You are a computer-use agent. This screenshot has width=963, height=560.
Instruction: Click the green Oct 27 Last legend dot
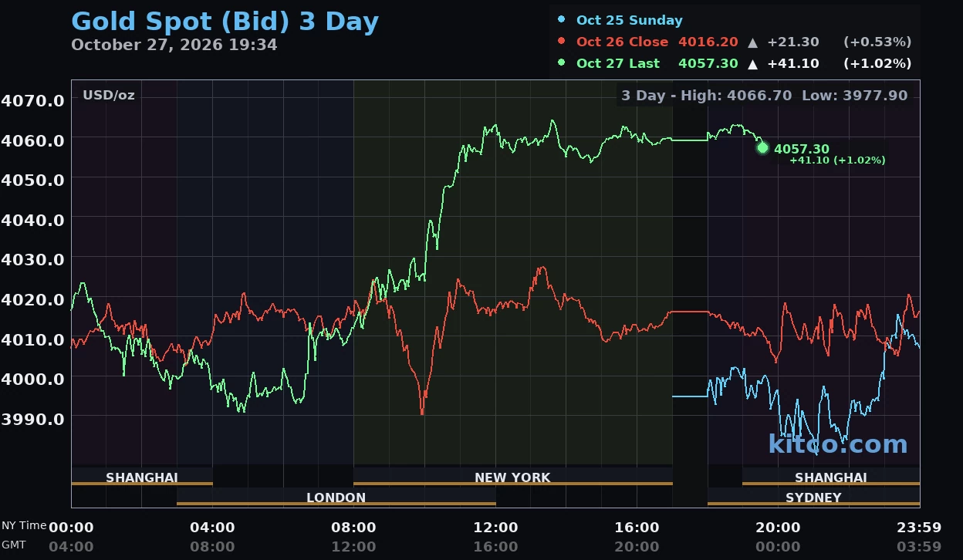coord(561,63)
